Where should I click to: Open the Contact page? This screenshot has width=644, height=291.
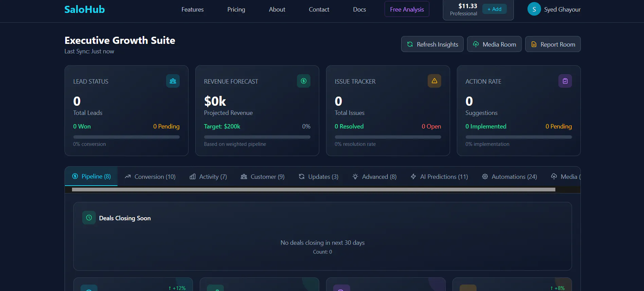point(319,10)
